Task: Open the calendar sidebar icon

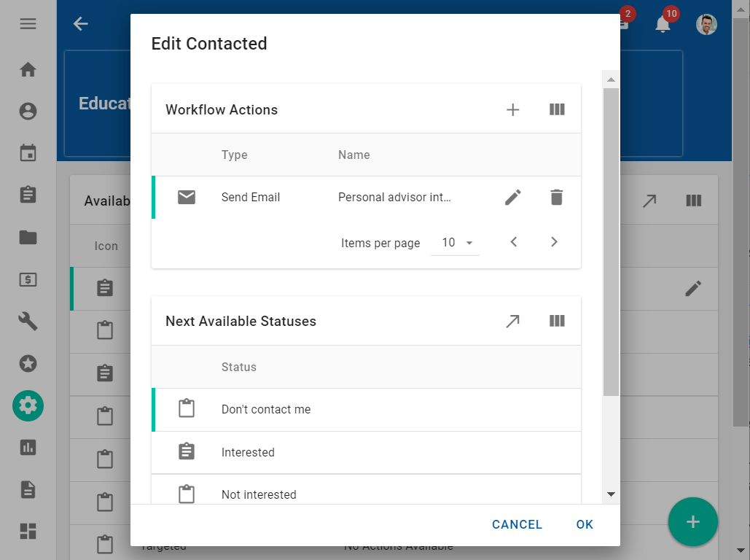Action: tap(28, 153)
